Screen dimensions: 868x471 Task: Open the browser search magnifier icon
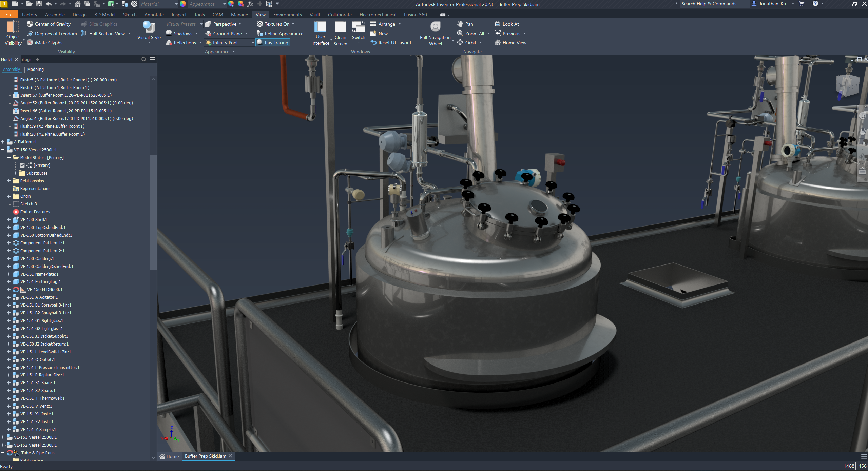144,59
